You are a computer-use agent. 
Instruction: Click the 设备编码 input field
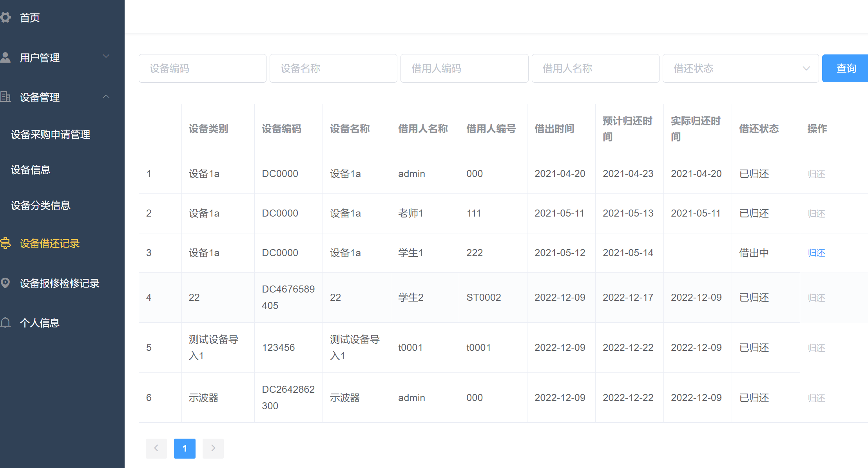[202, 68]
